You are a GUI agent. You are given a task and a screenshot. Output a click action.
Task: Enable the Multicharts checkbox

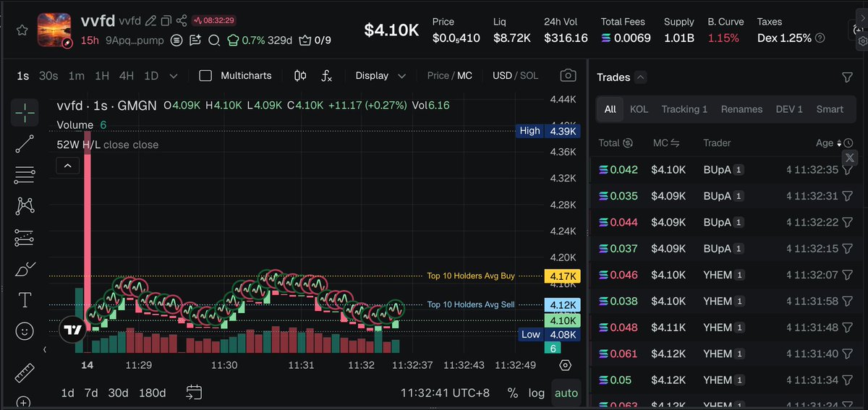[205, 75]
